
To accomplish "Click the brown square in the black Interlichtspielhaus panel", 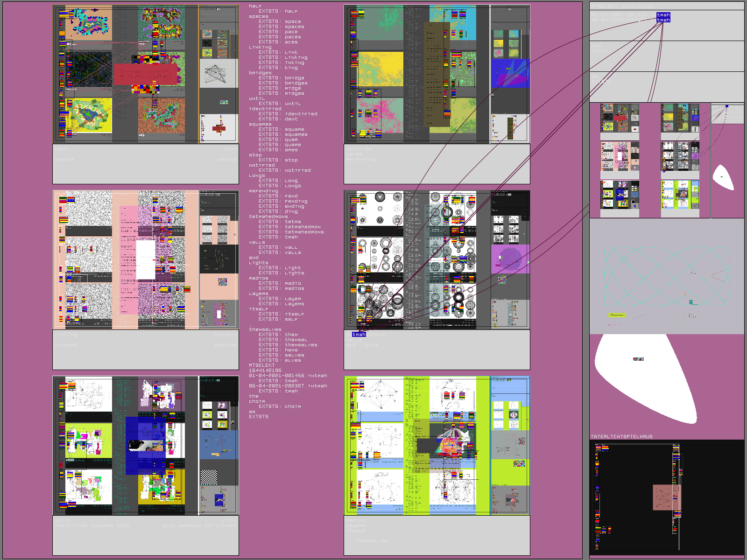I will [x=666, y=497].
